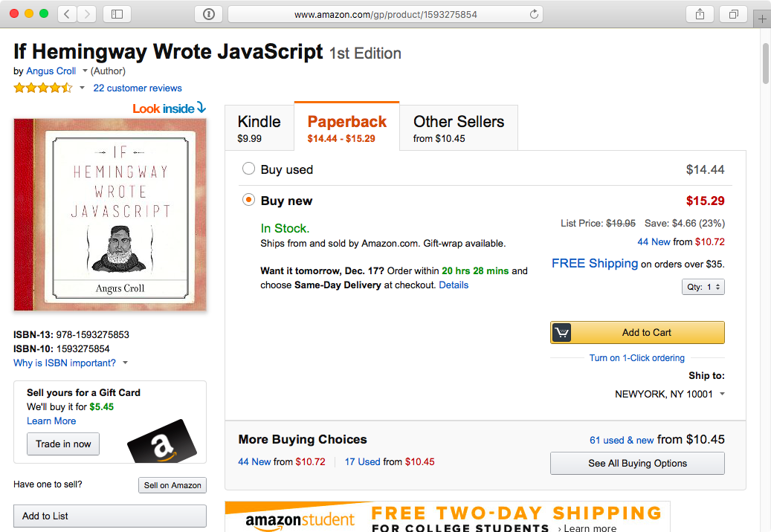Screen dimensions: 771x532
Task: Open a new tab with plus button
Action: pyautogui.click(x=762, y=19)
